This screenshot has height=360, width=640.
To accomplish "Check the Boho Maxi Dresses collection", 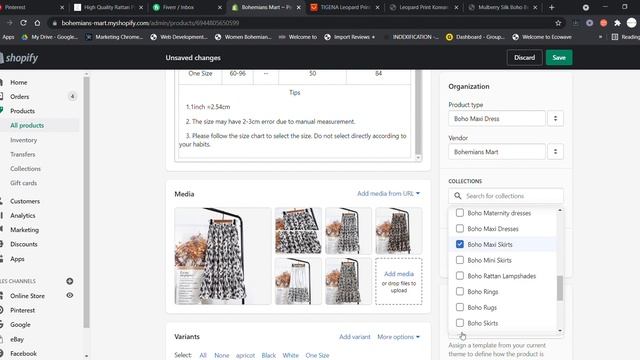I will (x=460, y=228).
